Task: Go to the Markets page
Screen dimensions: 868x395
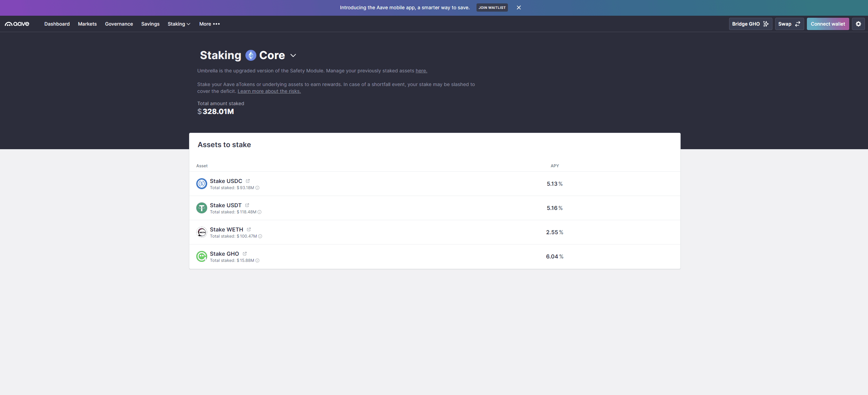Action: pyautogui.click(x=87, y=24)
